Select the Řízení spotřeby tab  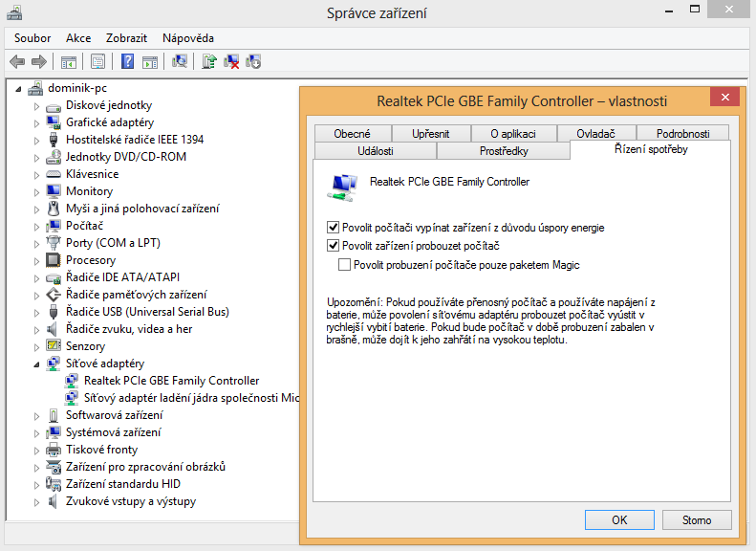coord(651,149)
